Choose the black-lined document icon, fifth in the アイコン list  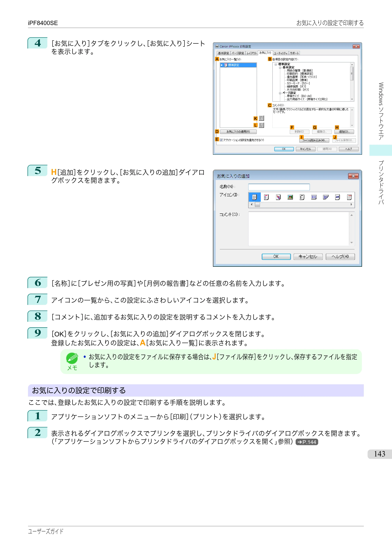point(302,197)
